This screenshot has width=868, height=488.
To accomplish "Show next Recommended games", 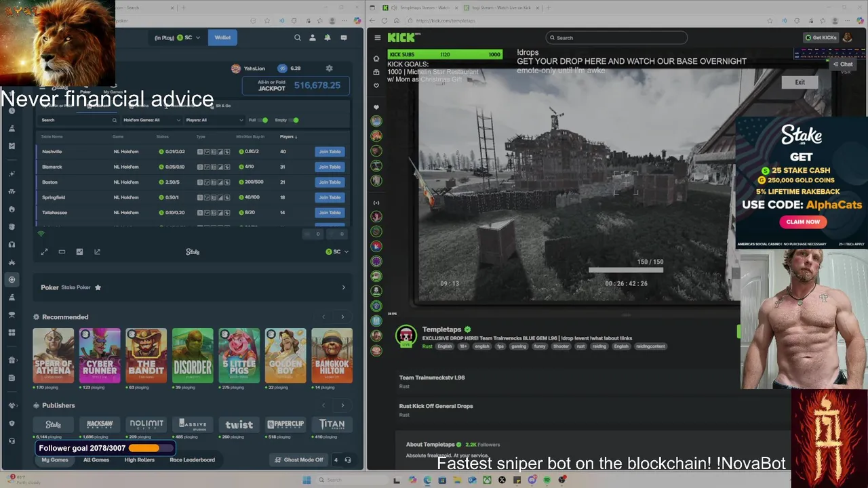I will [342, 317].
